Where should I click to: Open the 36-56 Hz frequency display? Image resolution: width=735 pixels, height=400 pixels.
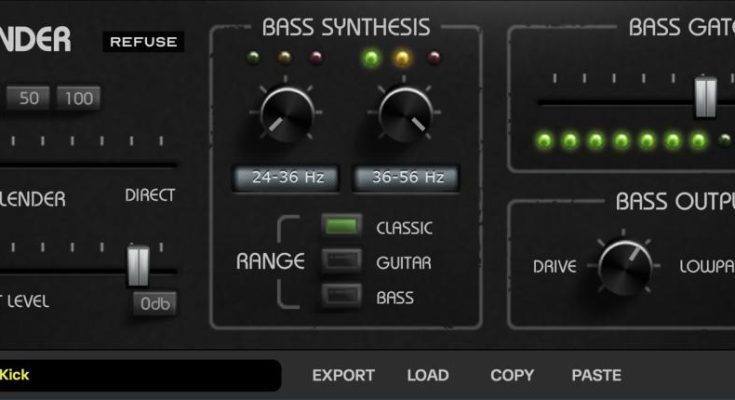click(407, 178)
